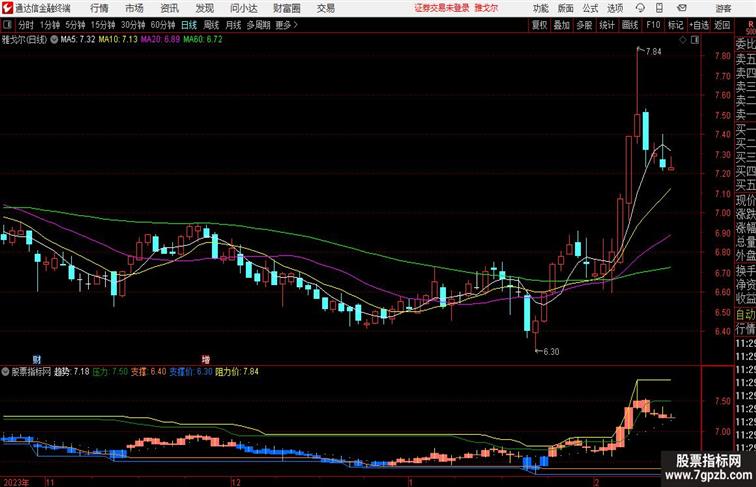Click the 阻力价: 7.84 indicator value

(x=237, y=372)
